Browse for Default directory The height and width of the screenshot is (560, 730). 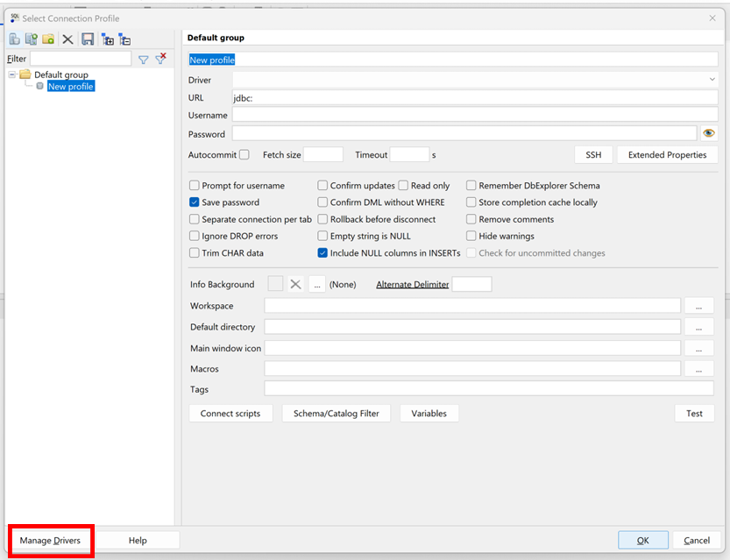698,327
